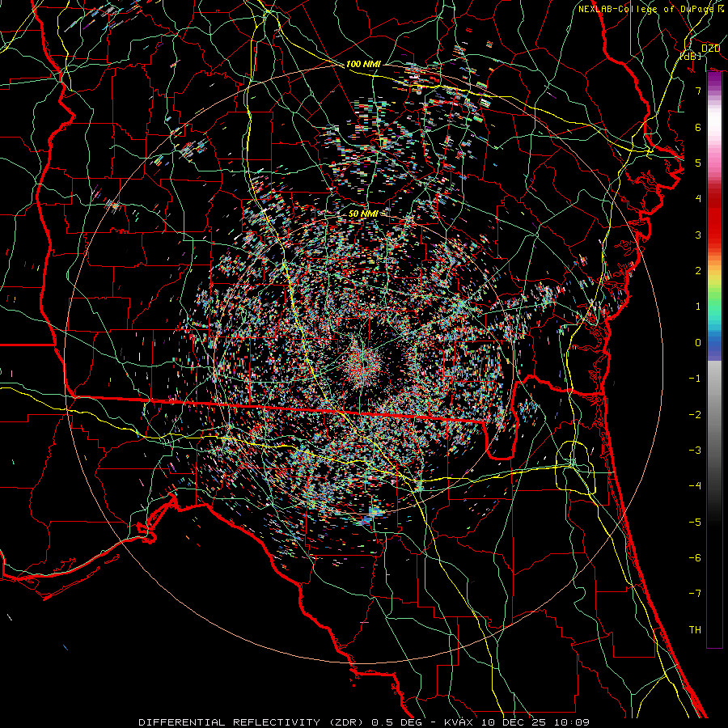The image size is (728, 728).
Task: Click the 100 NMI range ring label
Action: point(363,64)
